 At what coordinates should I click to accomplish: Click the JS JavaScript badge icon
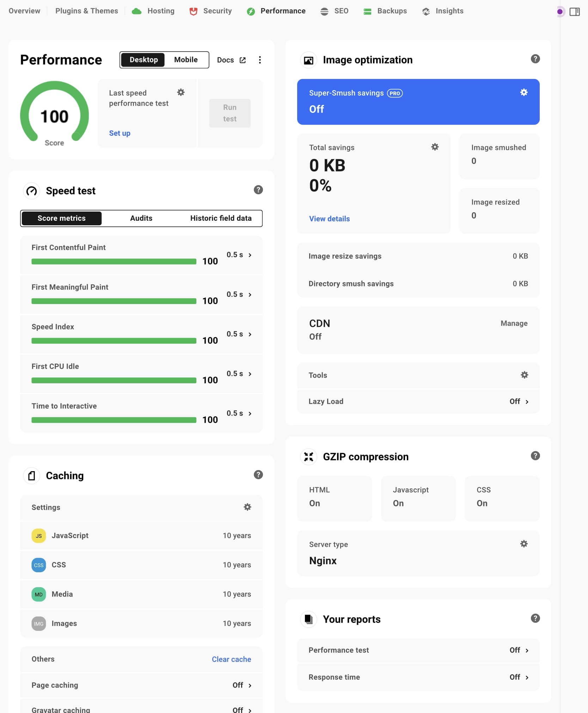coord(39,536)
